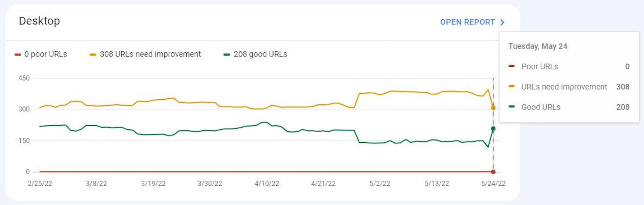
Task: Click the red data point on the baseline
Action: point(493,171)
